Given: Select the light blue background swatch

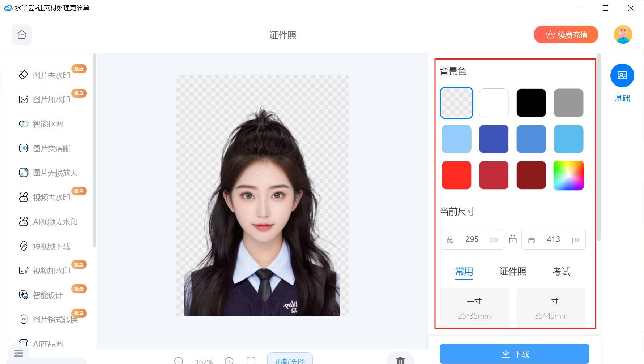Looking at the screenshot, I should pyautogui.click(x=456, y=139).
